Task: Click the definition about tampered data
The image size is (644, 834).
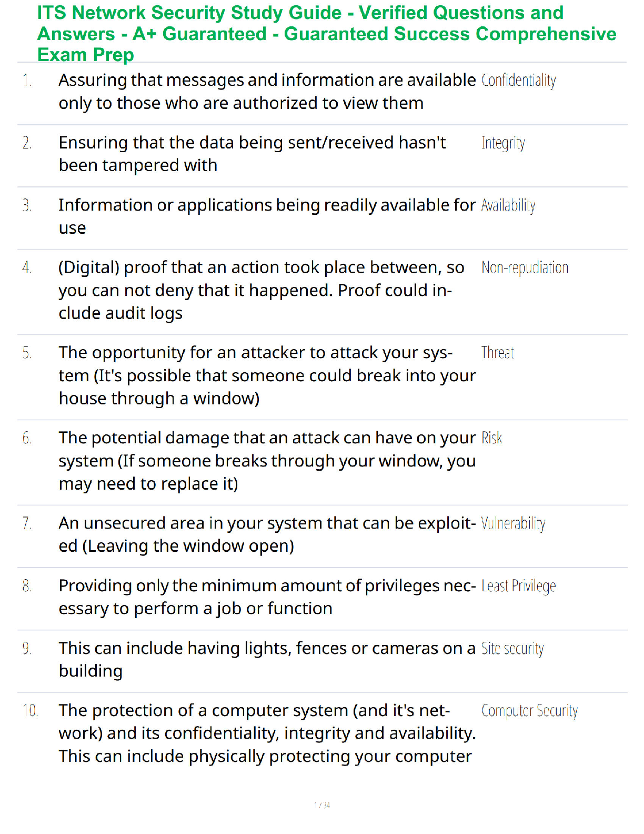Action: [252, 154]
